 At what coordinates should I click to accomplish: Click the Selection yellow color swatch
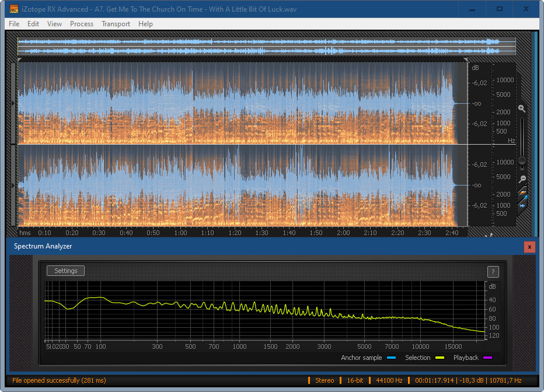click(440, 358)
